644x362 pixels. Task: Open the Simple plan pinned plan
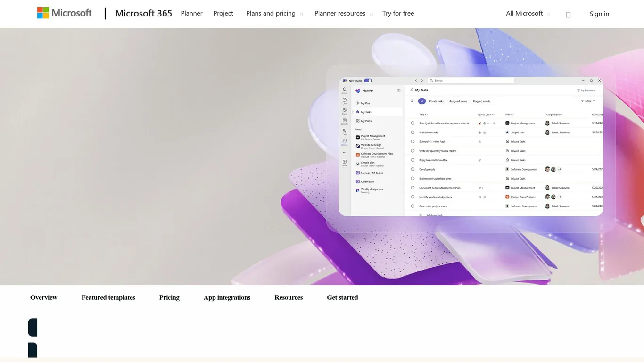click(370, 164)
